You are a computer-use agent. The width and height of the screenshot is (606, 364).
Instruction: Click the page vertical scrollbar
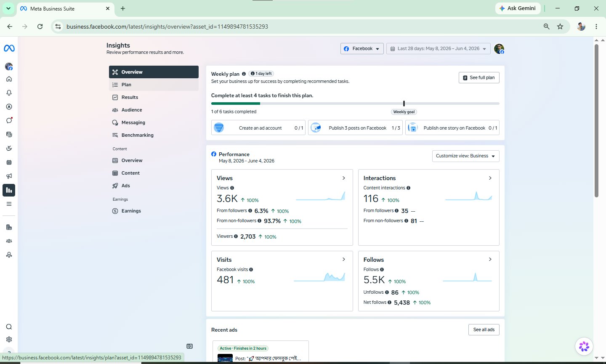point(596,120)
